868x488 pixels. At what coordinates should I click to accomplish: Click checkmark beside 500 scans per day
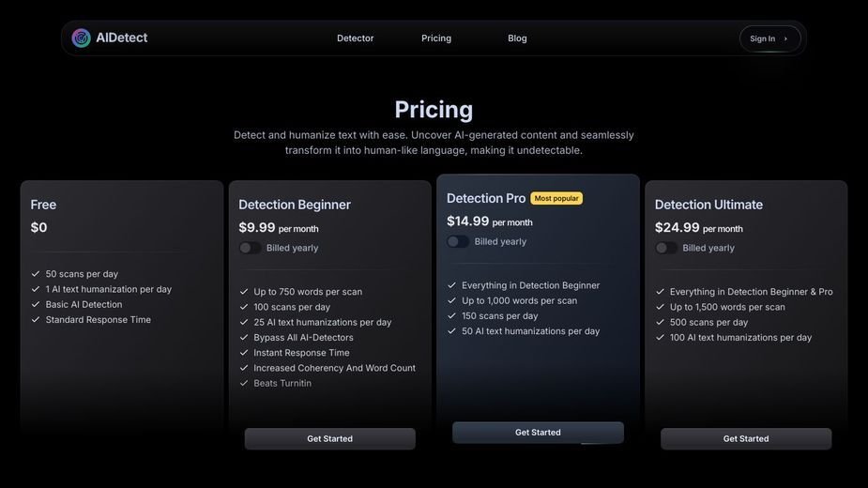pos(660,322)
